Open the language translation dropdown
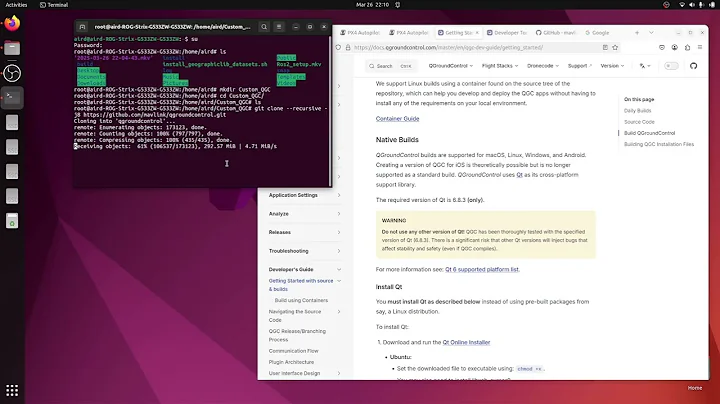This screenshot has width=720, height=404. (645, 66)
